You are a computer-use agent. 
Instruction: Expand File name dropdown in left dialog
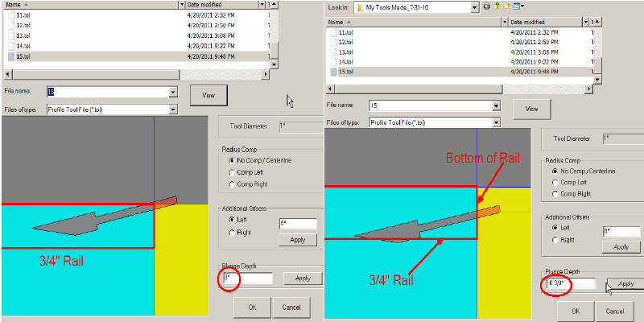pos(172,92)
